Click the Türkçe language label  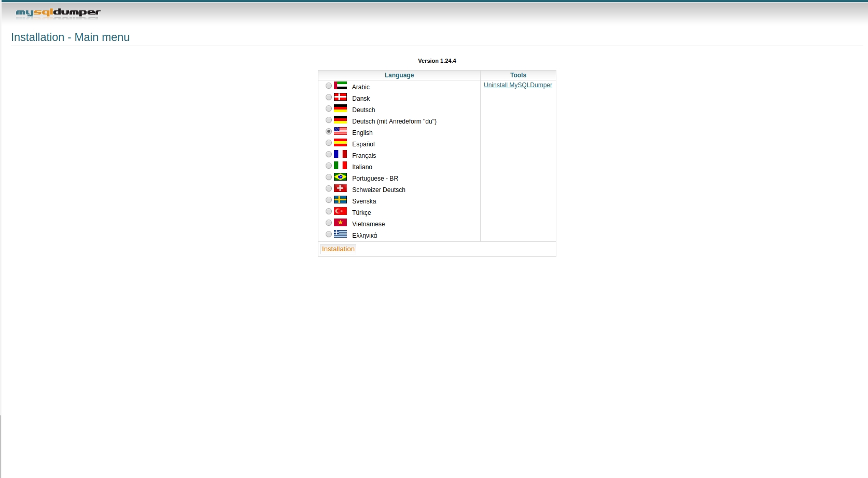click(x=361, y=213)
